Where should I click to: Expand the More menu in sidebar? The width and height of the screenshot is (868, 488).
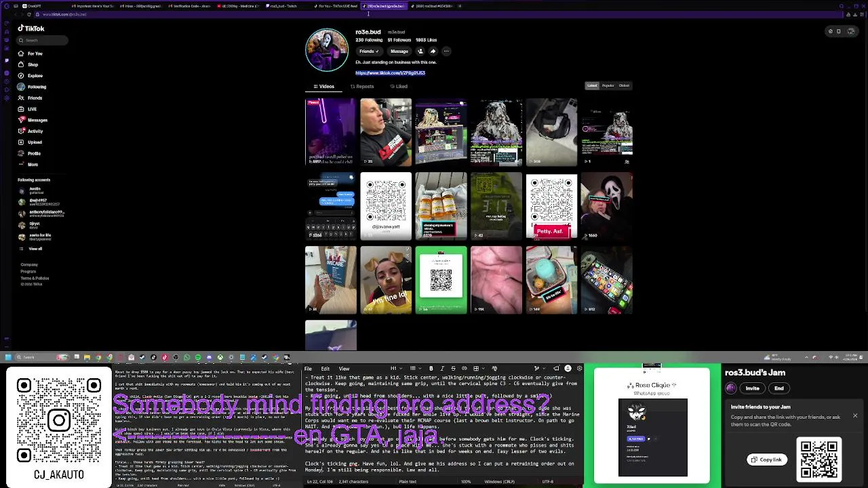click(28, 164)
